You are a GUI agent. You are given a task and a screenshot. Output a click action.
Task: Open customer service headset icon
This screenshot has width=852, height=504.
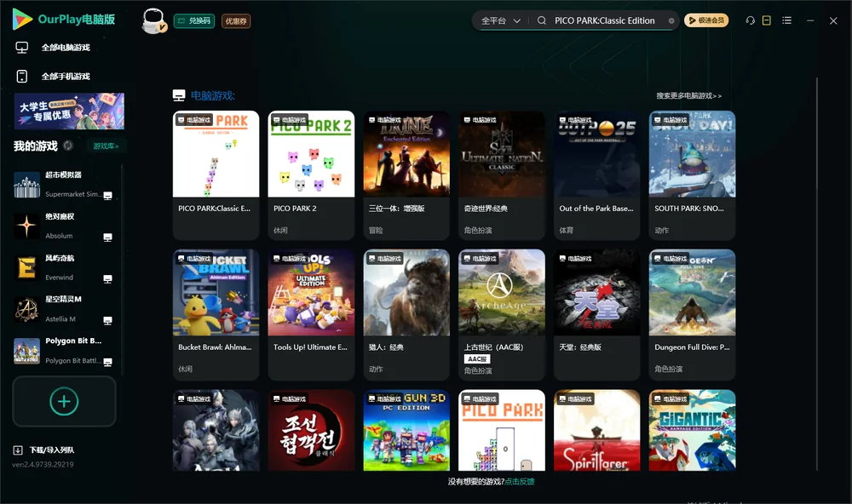pyautogui.click(x=750, y=20)
